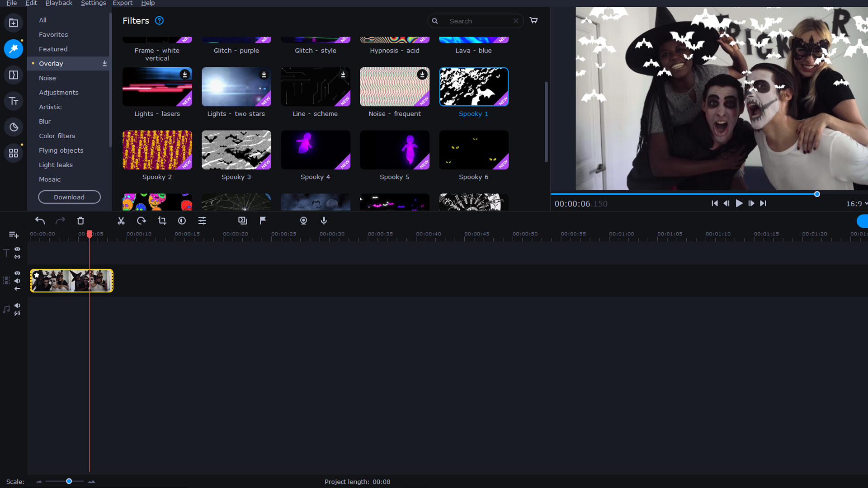Split the clip with the scissors tool
The width and height of the screenshot is (868, 488).
(121, 221)
